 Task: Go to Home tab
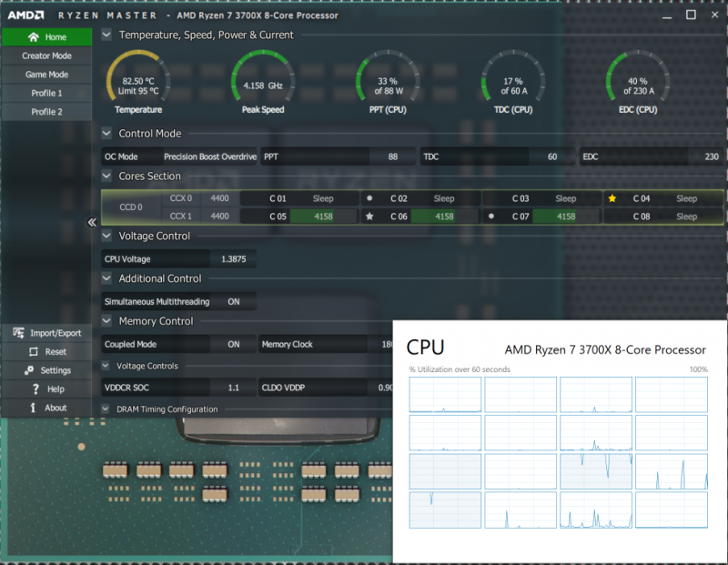tap(46, 37)
